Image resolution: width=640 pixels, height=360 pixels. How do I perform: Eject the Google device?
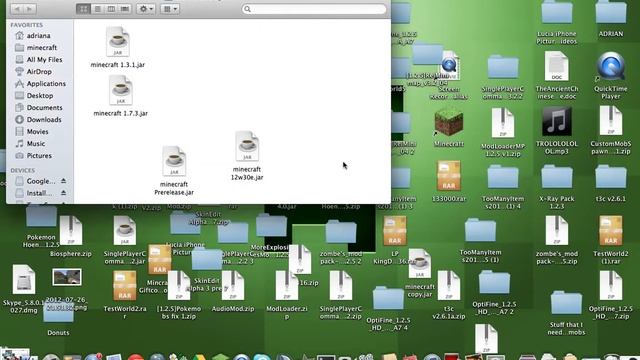click(x=63, y=181)
